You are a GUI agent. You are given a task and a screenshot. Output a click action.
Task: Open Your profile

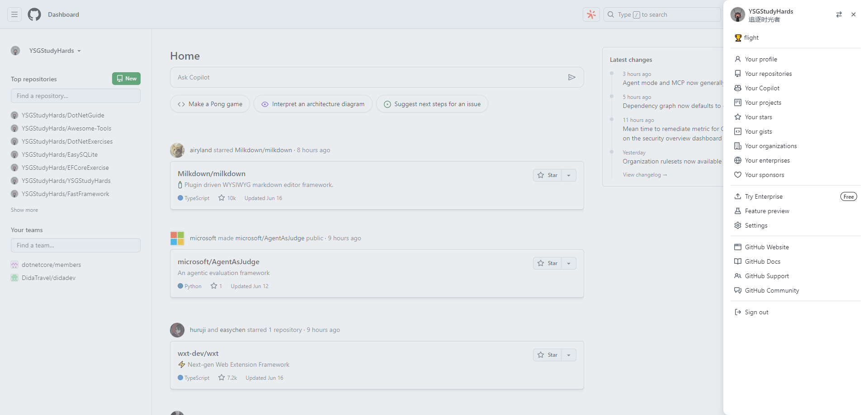click(796, 59)
